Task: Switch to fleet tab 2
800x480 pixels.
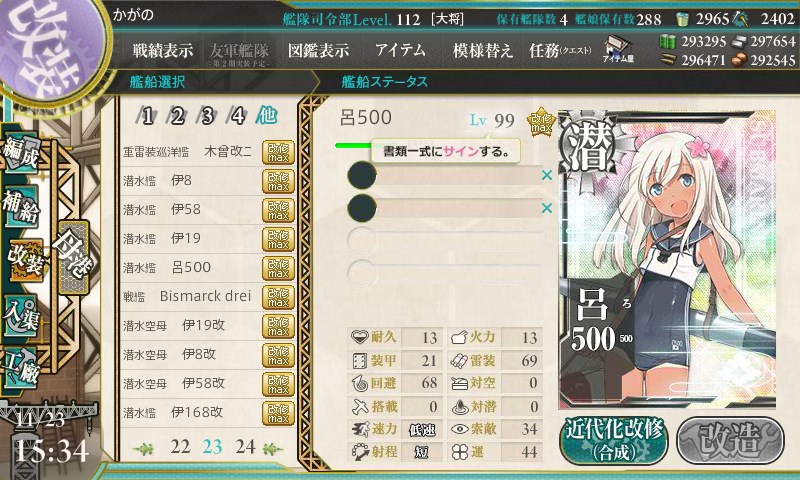Action: pos(177,116)
